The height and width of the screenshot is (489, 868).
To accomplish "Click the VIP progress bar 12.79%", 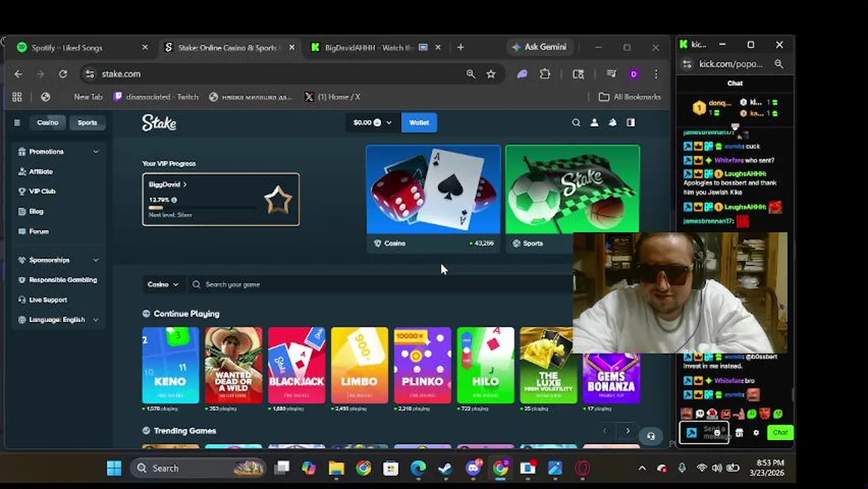I will pos(202,208).
